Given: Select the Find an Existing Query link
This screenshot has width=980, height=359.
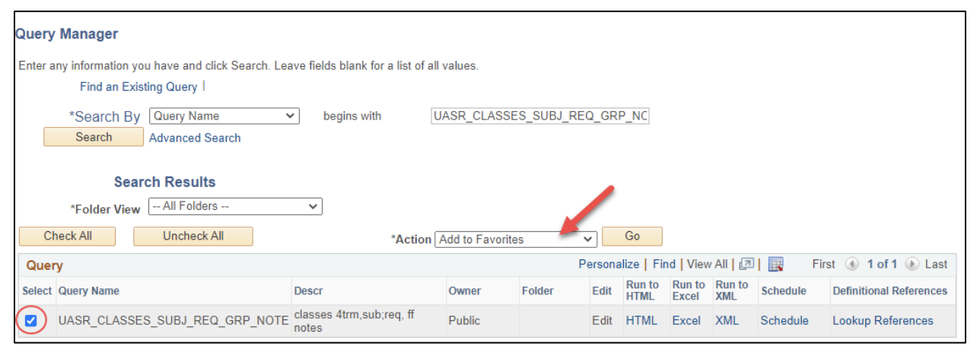Looking at the screenshot, I should click(x=138, y=87).
